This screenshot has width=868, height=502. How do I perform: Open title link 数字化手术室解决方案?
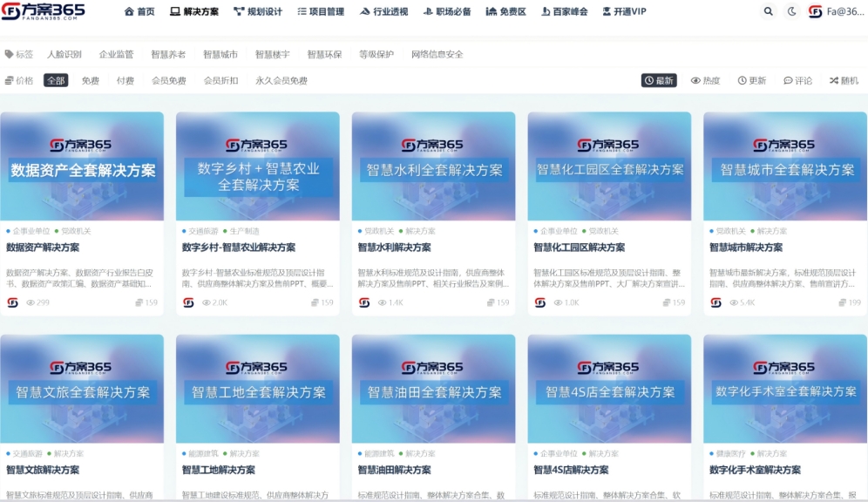755,470
